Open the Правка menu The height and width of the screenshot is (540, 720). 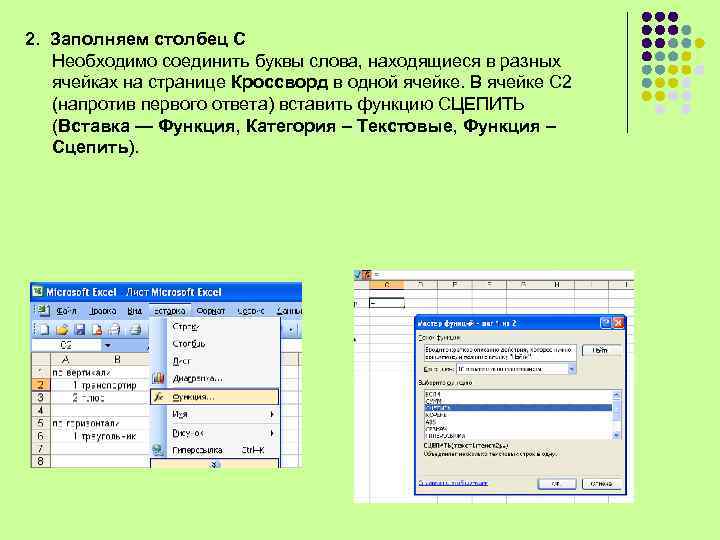[102, 311]
